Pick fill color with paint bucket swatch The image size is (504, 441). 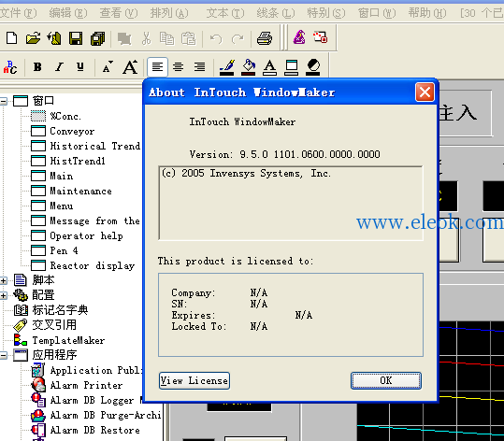click(x=249, y=67)
